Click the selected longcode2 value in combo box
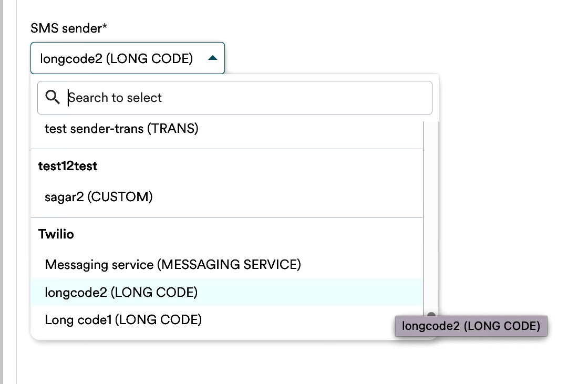The image size is (588, 384). [117, 58]
